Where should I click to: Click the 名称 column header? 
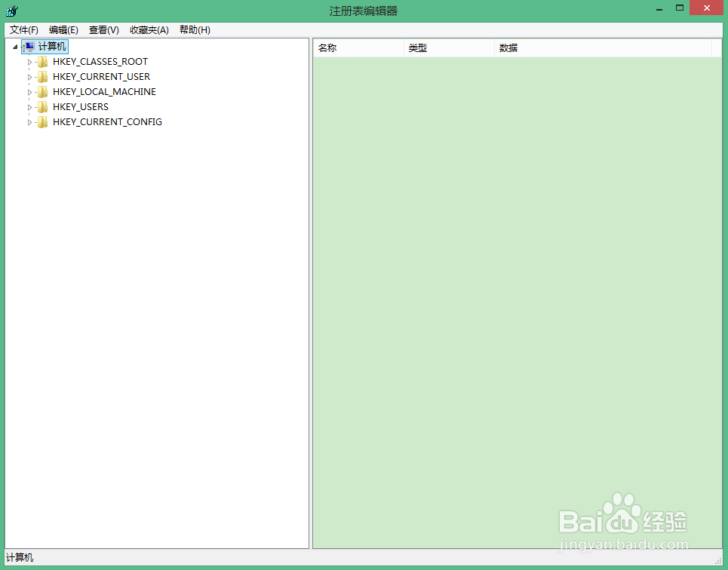358,47
